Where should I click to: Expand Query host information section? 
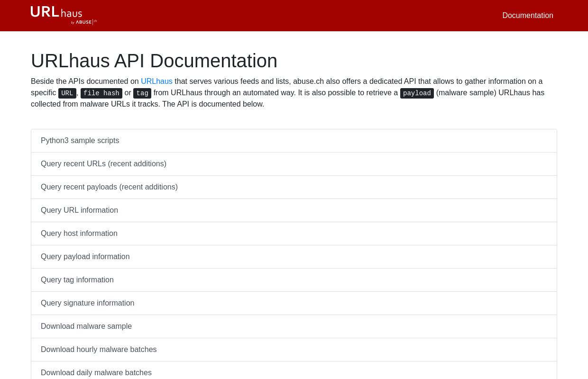point(294,234)
